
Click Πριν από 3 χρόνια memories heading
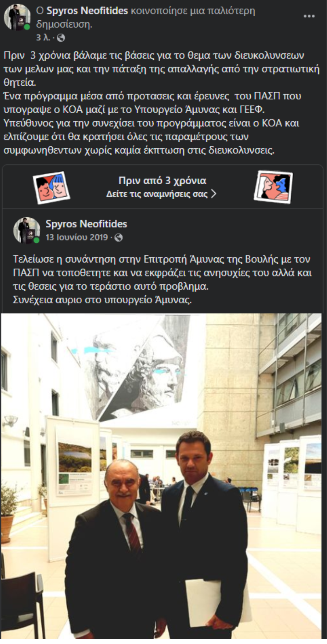coord(162,181)
